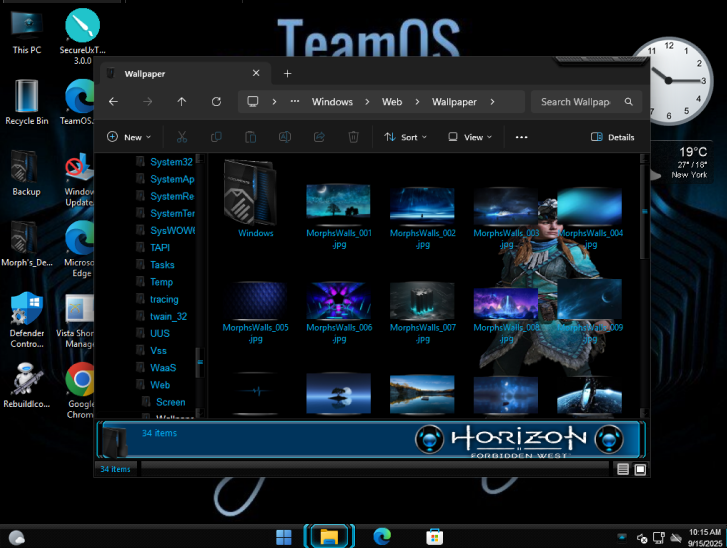Go up one folder level
This screenshot has height=548, width=727.
pos(182,102)
